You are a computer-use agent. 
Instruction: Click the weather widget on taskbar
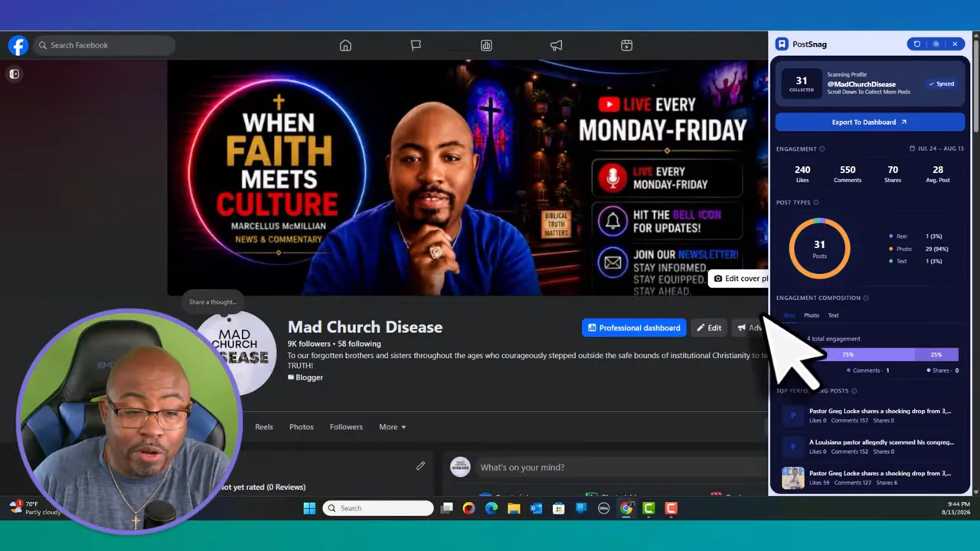[x=35, y=508]
